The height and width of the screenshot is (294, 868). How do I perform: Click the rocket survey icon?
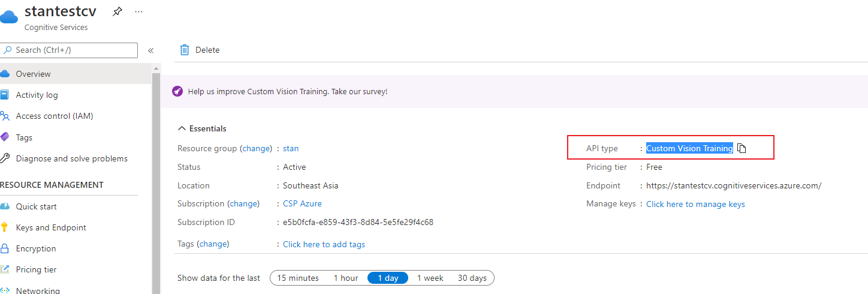click(177, 91)
